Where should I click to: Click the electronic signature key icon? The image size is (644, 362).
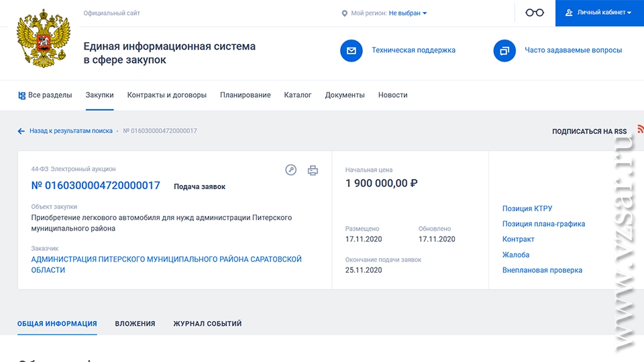(x=290, y=170)
